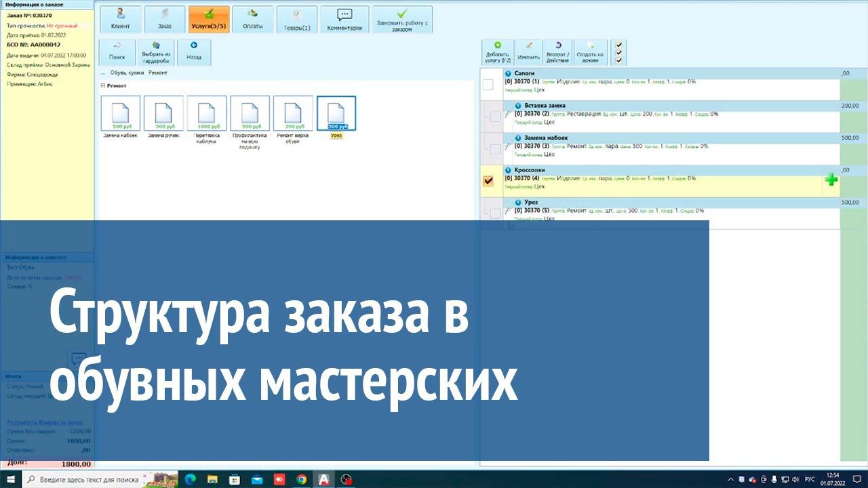Click info icon beside Замена набоек row

518,138
